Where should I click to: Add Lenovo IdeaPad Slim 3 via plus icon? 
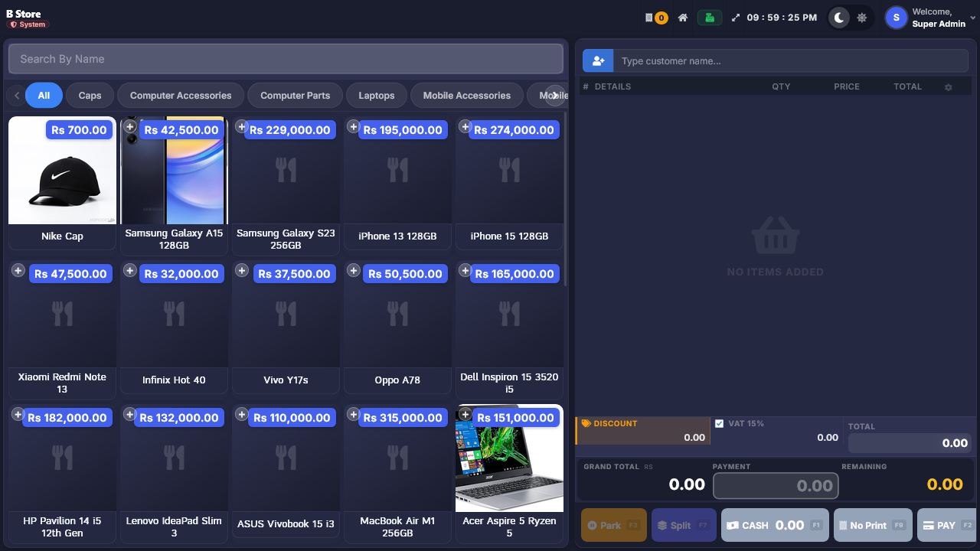click(x=130, y=414)
